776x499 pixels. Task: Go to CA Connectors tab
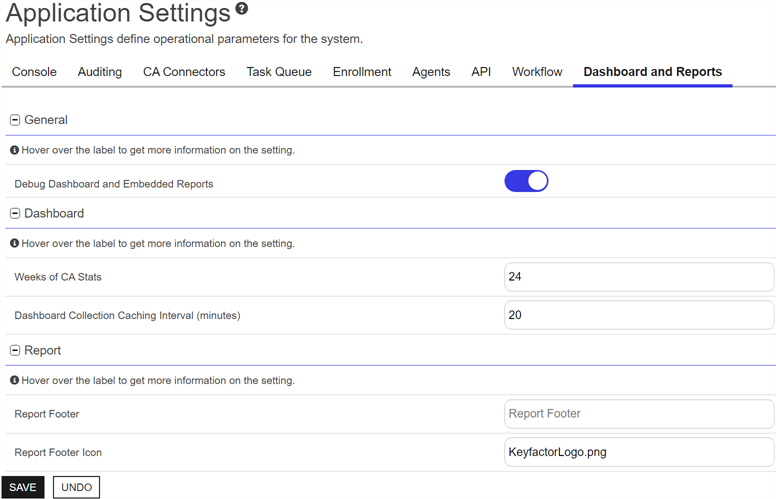click(x=184, y=72)
